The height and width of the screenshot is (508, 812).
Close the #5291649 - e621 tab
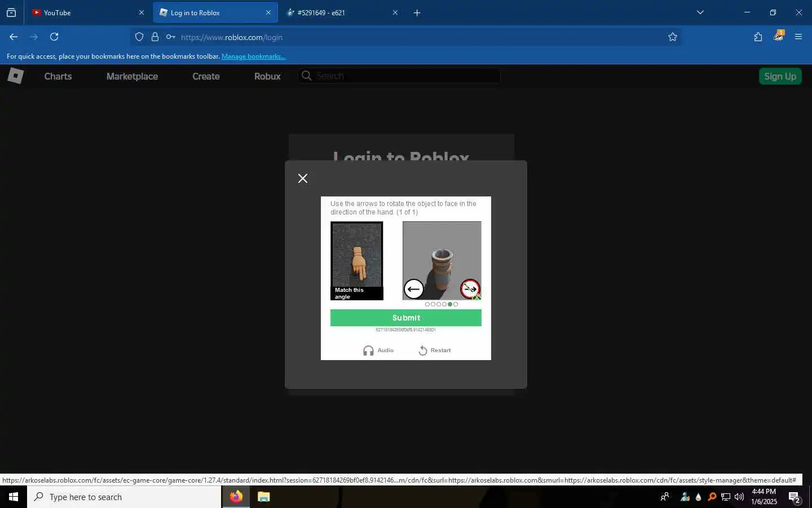pyautogui.click(x=395, y=12)
